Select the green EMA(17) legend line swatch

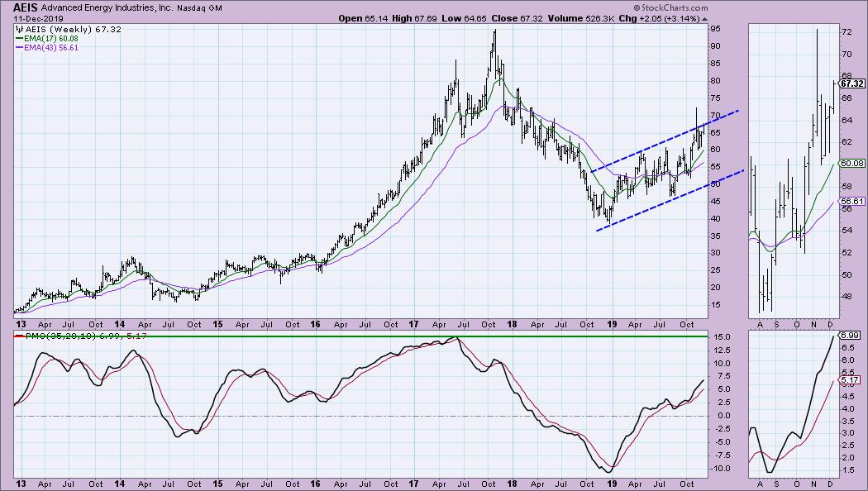pyautogui.click(x=20, y=39)
